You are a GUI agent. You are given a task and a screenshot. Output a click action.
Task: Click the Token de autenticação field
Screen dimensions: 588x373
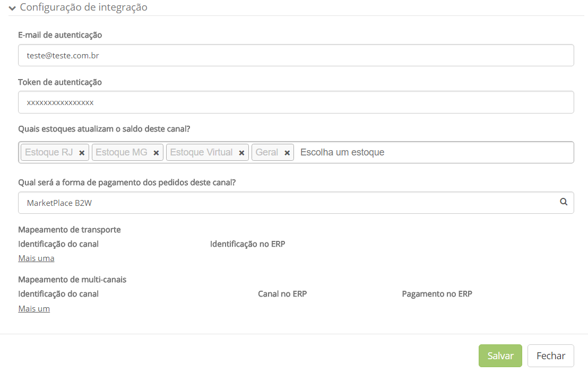(296, 102)
